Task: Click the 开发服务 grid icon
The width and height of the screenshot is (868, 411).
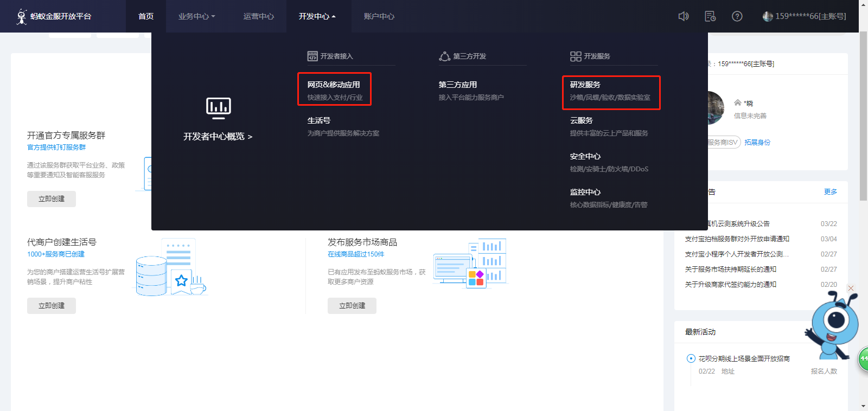Action: pos(576,56)
